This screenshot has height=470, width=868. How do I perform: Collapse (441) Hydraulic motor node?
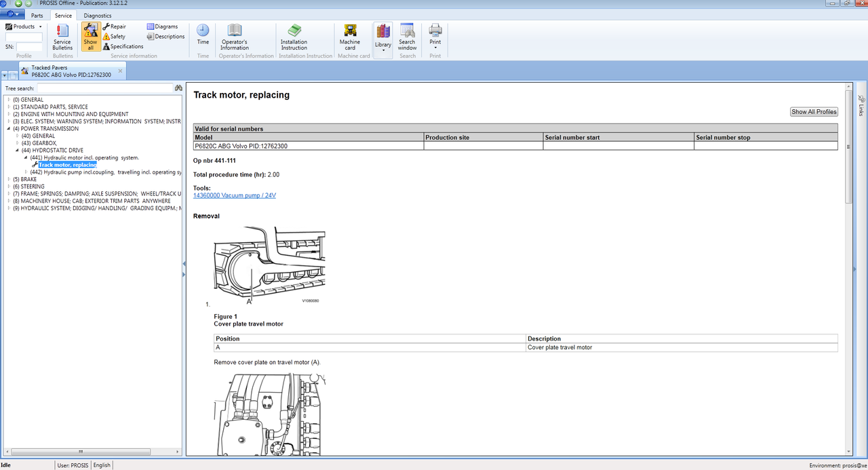(26, 157)
